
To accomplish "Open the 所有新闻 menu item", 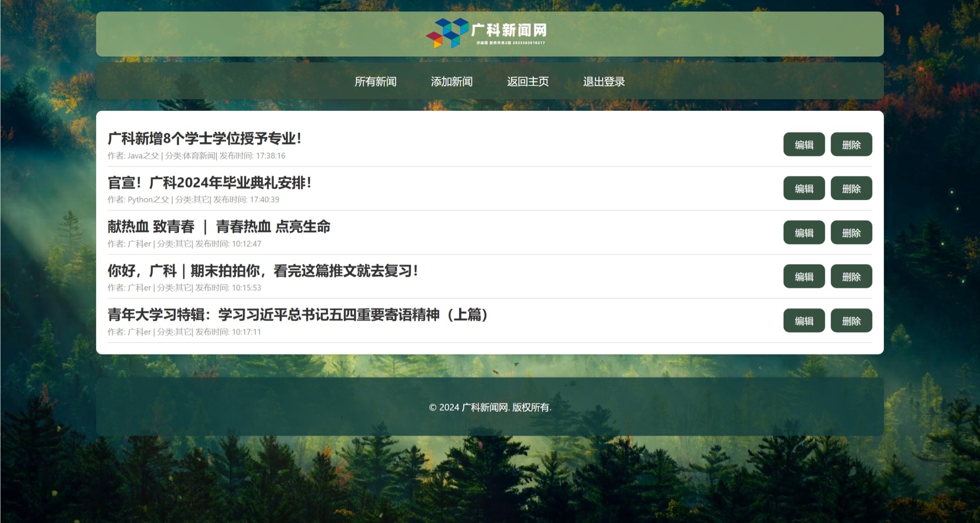I will (375, 82).
